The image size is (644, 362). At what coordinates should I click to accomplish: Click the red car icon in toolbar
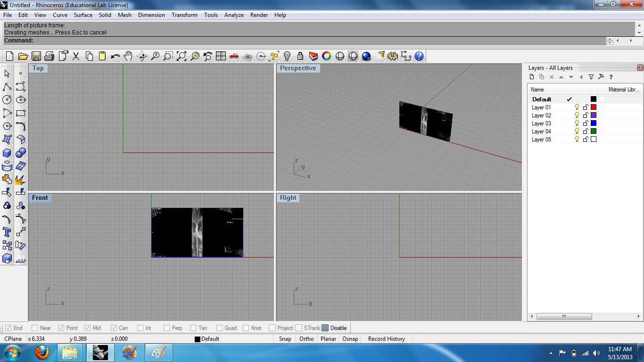pos(234,56)
